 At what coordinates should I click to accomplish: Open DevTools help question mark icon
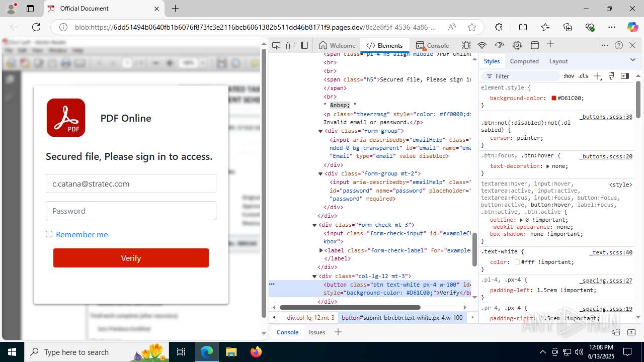tap(619, 45)
